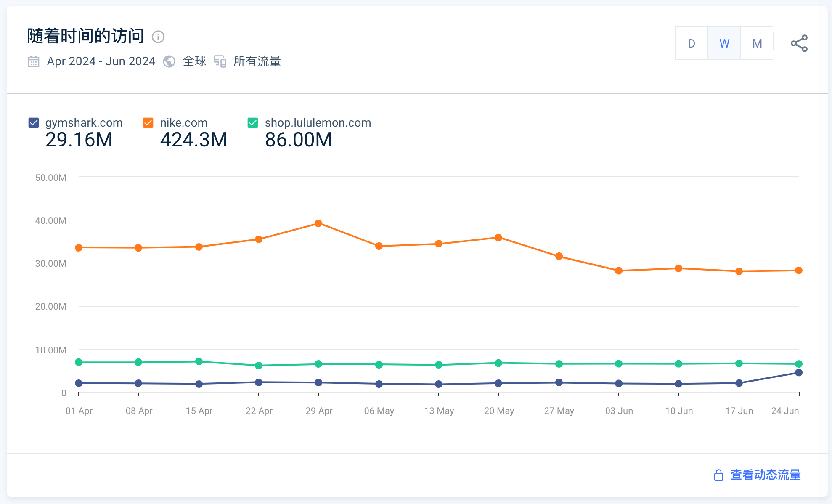This screenshot has height=504, width=832.
Task: Click nike.com peak point at 29 Apr
Action: click(x=318, y=223)
